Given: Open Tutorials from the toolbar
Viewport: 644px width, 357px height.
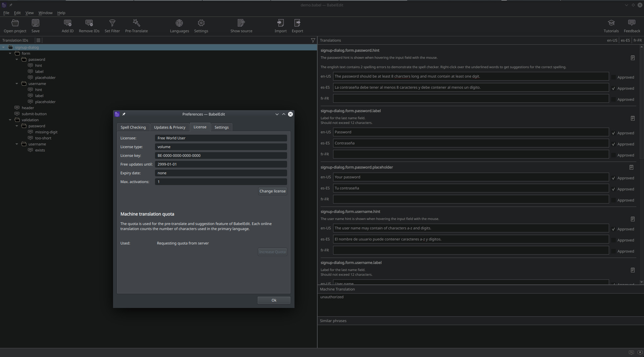Looking at the screenshot, I should [x=611, y=26].
